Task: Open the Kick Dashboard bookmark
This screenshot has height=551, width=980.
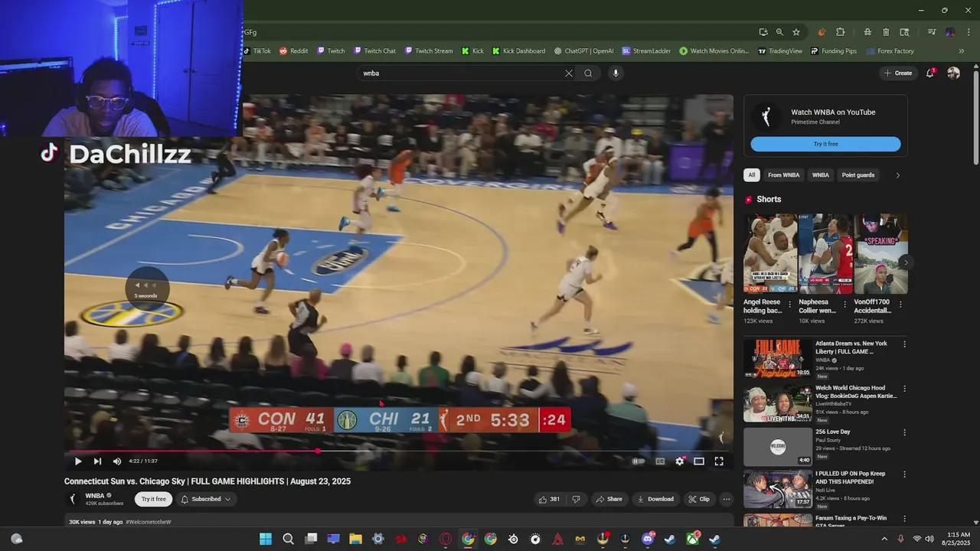Action: click(519, 51)
